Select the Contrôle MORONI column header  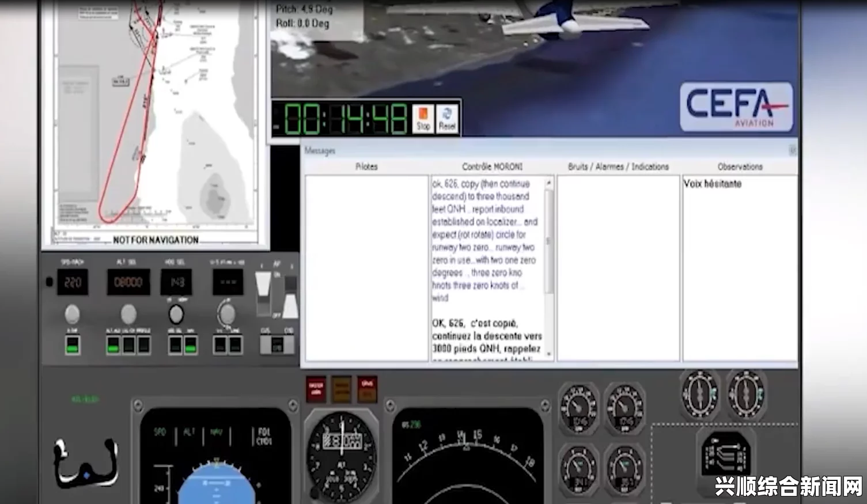click(492, 166)
